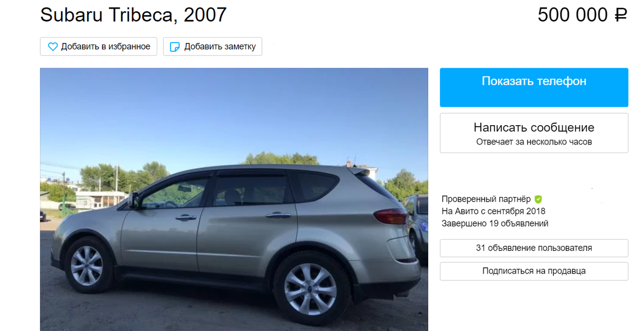Open Написать сообщение to message seller
Screen dimensions: 644x331
(x=534, y=133)
